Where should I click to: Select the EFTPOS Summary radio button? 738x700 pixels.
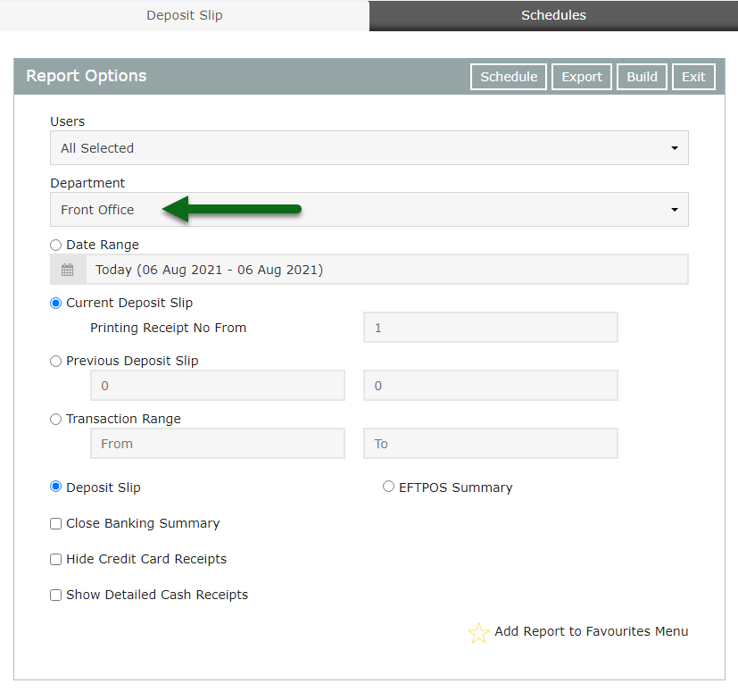click(388, 487)
